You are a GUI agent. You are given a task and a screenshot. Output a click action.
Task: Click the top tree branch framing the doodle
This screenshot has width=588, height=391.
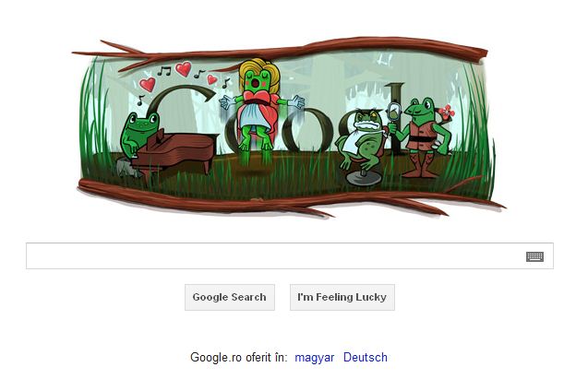282,53
